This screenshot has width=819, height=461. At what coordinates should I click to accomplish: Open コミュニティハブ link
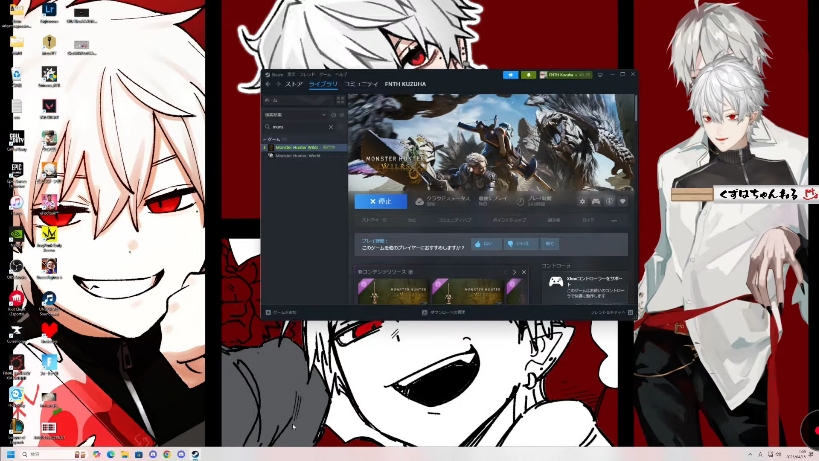point(454,220)
